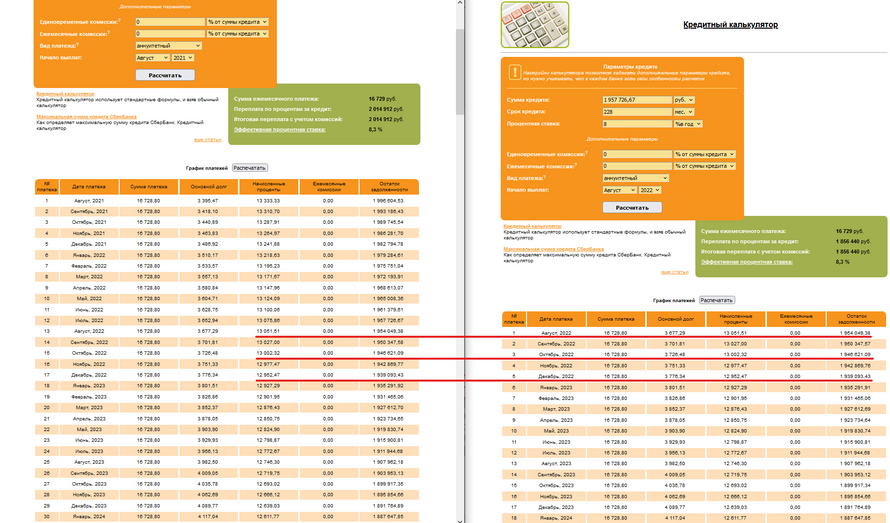Click the Процентная ставка field with 8
890x523 pixels.
(637, 124)
